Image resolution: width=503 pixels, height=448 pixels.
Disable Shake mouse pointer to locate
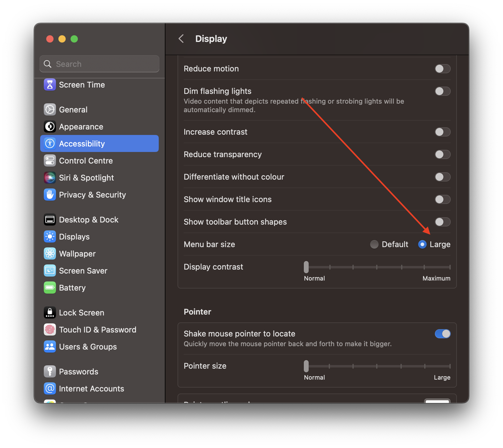442,334
